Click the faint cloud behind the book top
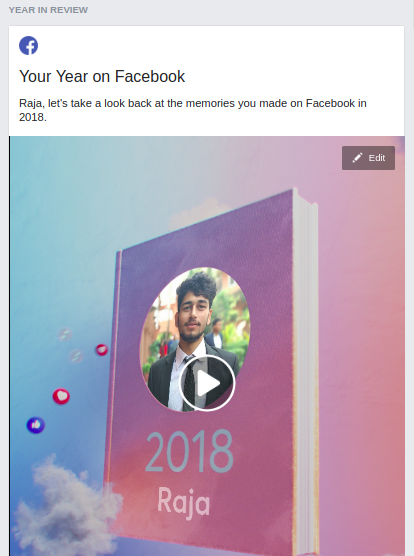Viewport: 414px width, 556px height. click(x=198, y=213)
